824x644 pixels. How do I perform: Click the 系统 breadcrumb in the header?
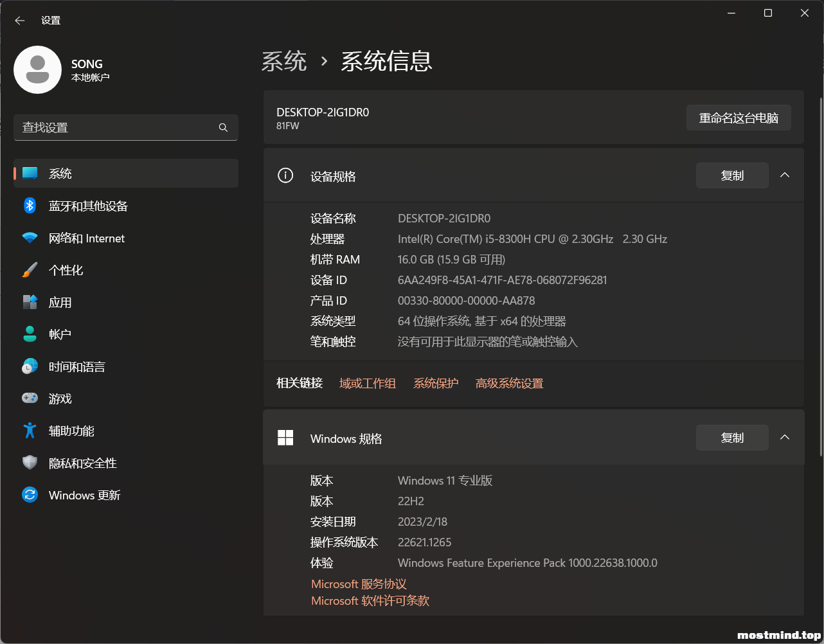click(x=284, y=62)
